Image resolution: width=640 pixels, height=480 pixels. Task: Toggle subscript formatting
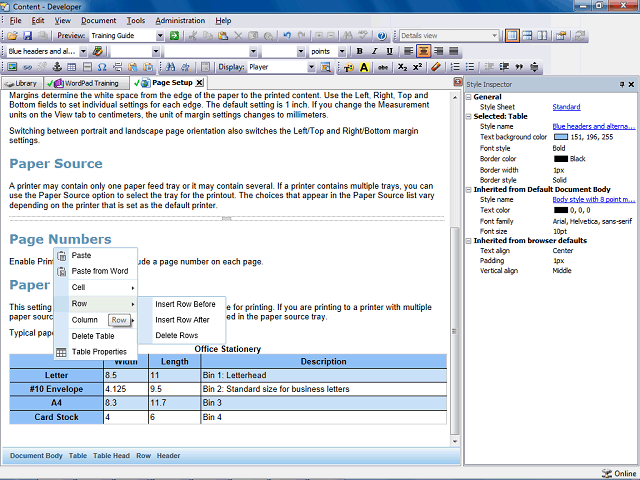click(402, 67)
